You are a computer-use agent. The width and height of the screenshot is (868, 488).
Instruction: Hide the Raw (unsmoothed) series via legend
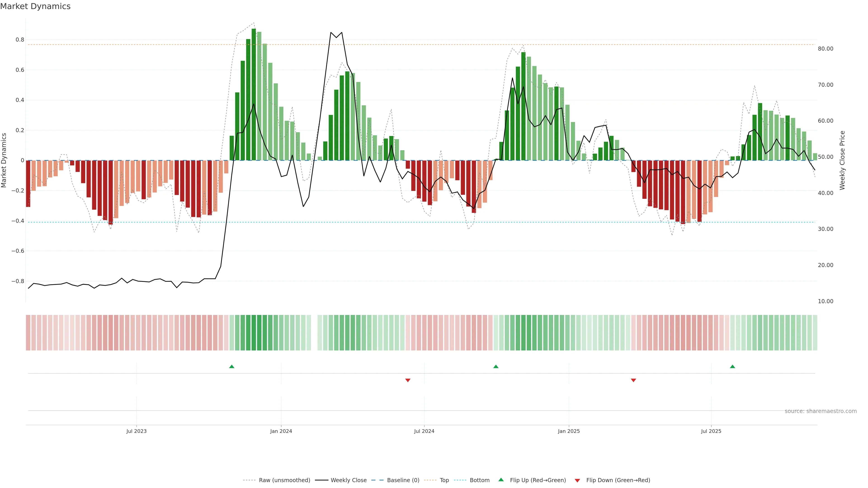tap(284, 480)
